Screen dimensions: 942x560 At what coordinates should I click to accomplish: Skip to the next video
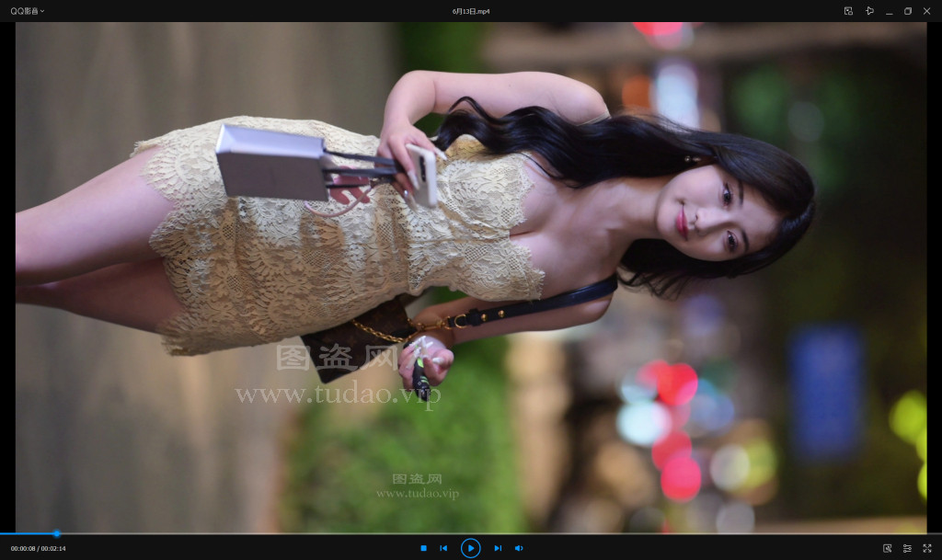tap(498, 548)
